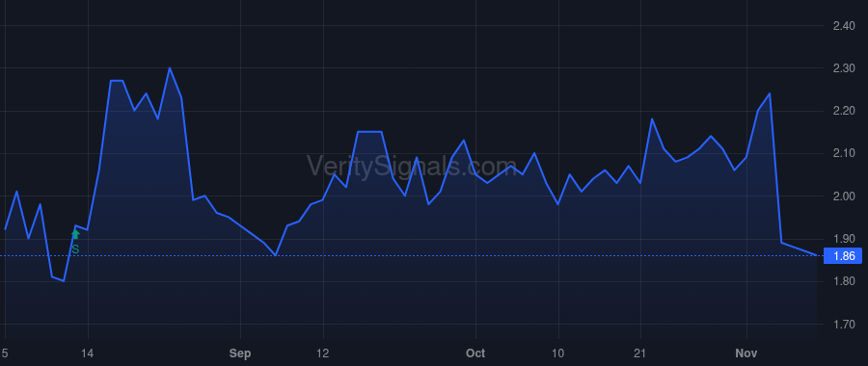868x366 pixels.
Task: Click the Oct date label
Action: click(475, 353)
